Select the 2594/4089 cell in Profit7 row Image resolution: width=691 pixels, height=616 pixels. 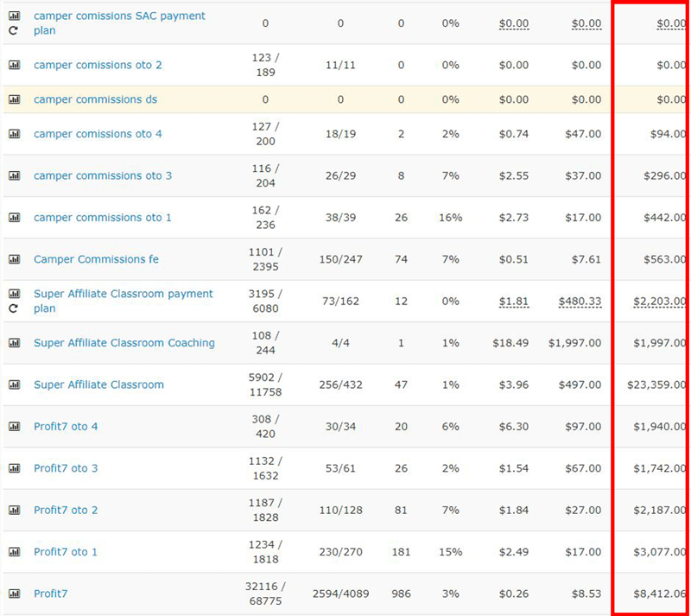pos(340,594)
